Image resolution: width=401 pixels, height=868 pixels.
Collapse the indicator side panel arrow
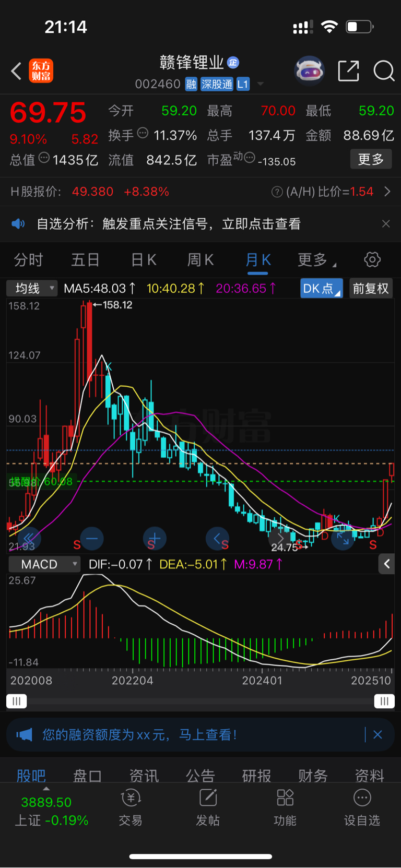pos(386,564)
